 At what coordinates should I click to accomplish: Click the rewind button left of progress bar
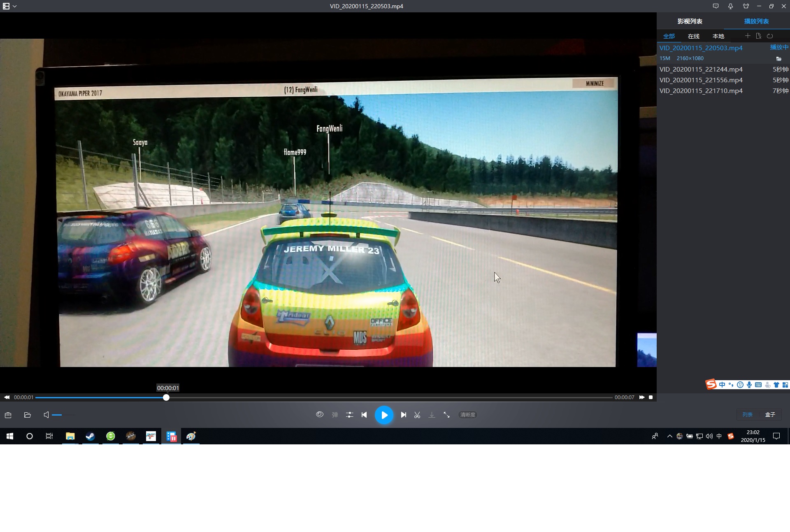[x=7, y=397]
